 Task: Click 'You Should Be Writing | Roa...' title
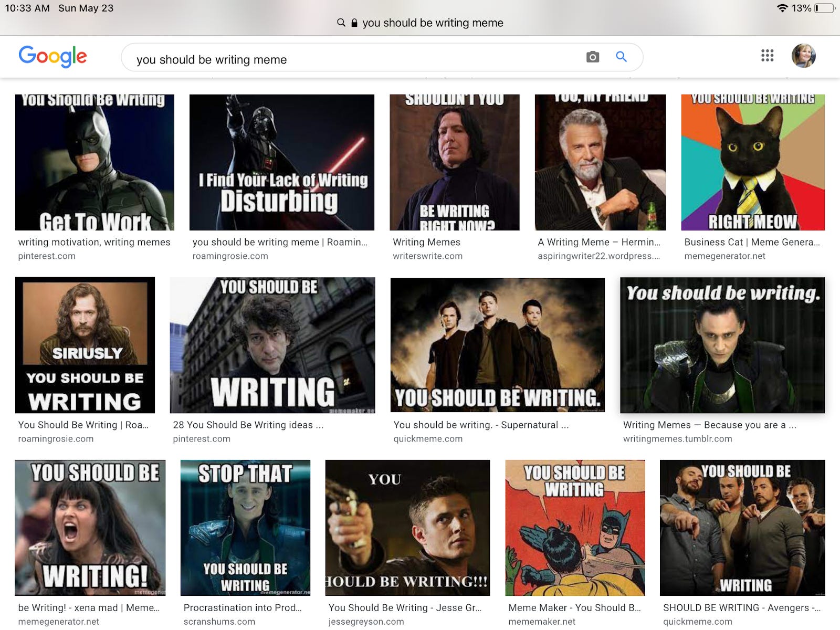click(x=83, y=425)
